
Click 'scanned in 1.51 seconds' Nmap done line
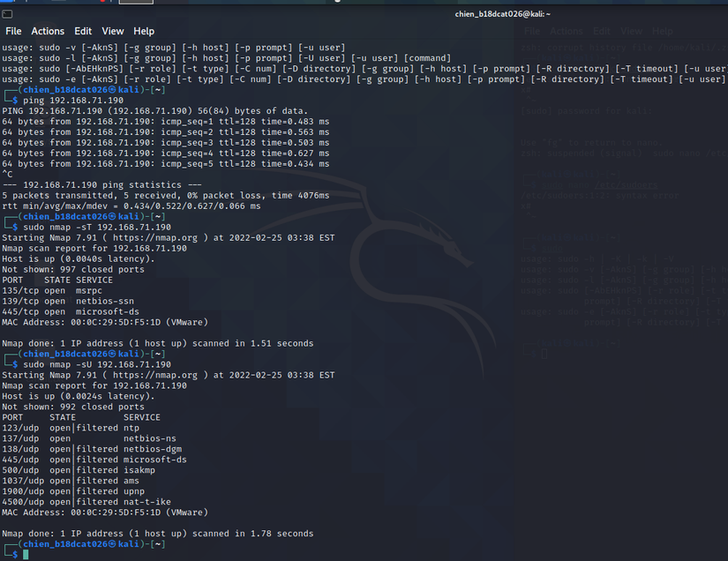point(158,343)
